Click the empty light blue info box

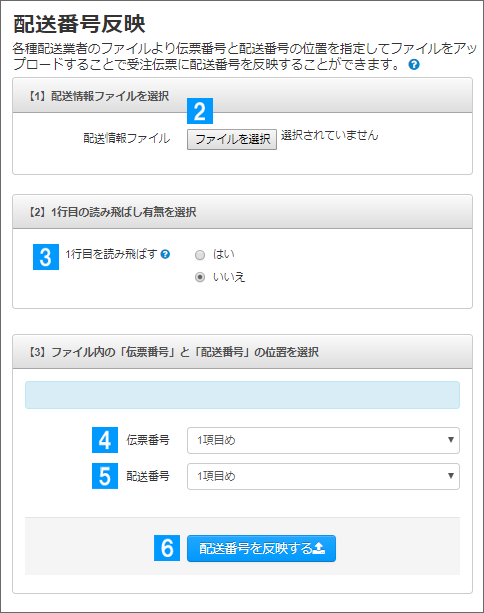[x=242, y=395]
